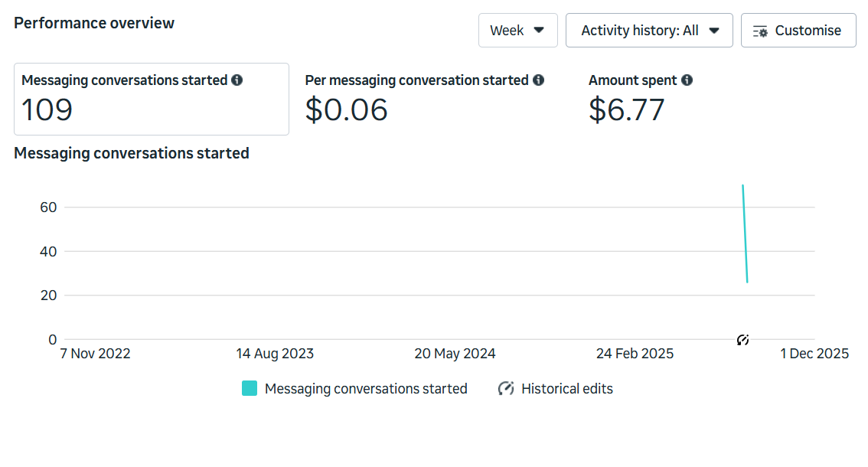Image resolution: width=868 pixels, height=467 pixels.
Task: Click the Messaging conversations started legend label
Action: pos(365,389)
